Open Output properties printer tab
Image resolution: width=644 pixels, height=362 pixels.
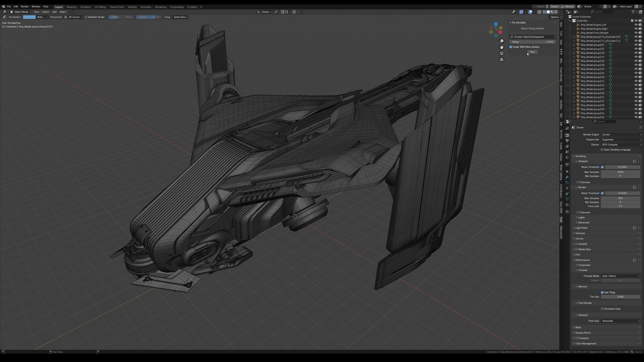[x=567, y=141]
